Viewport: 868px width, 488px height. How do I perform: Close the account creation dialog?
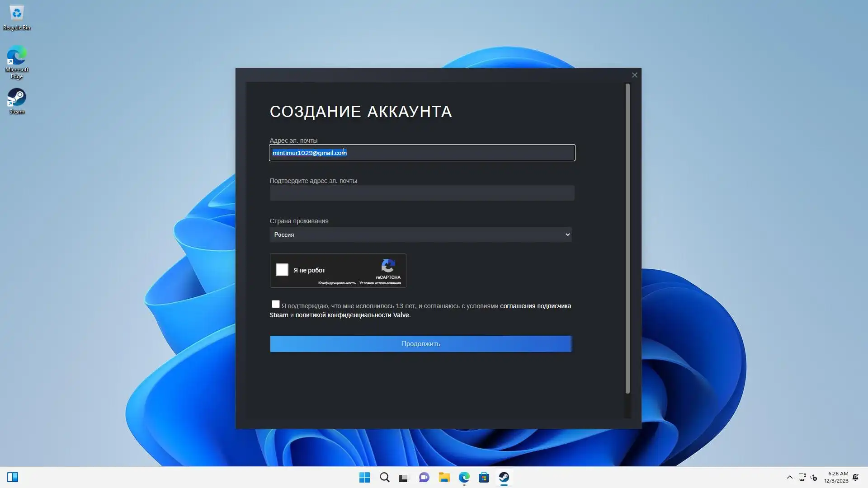(x=634, y=75)
